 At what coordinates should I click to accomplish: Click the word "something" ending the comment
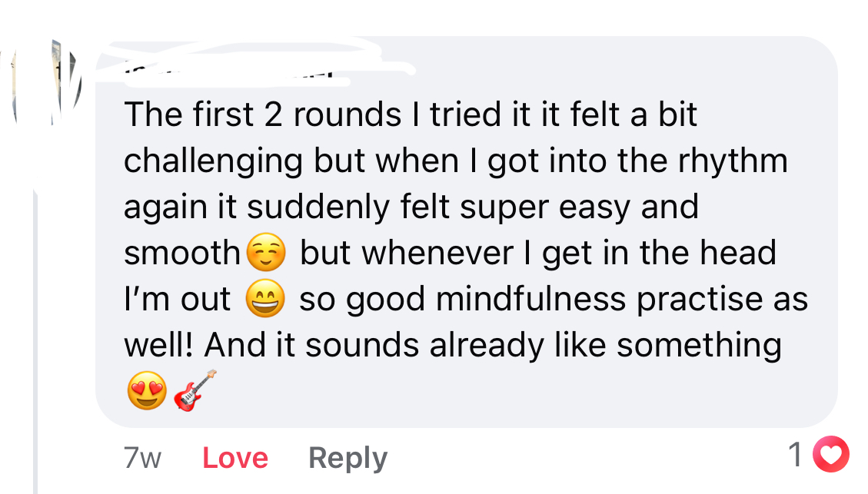point(698,346)
